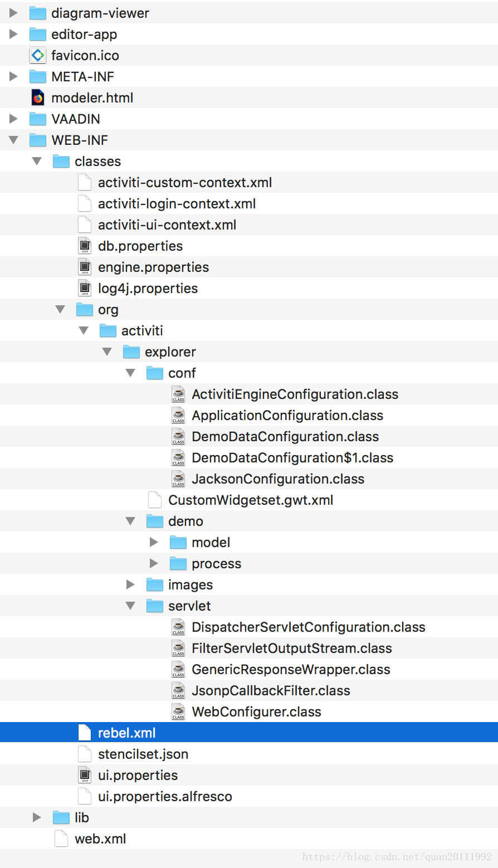Click the JacksonConfiguration.class Java icon
498x868 pixels.
[x=178, y=479]
